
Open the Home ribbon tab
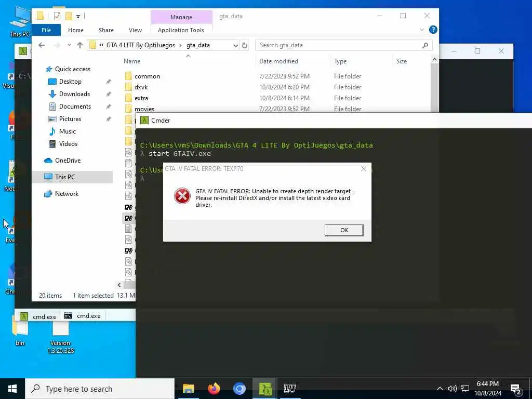(x=76, y=30)
